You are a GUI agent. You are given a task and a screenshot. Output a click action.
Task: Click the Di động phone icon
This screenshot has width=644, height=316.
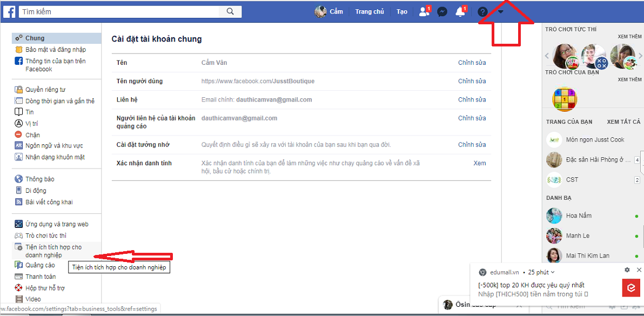18,191
